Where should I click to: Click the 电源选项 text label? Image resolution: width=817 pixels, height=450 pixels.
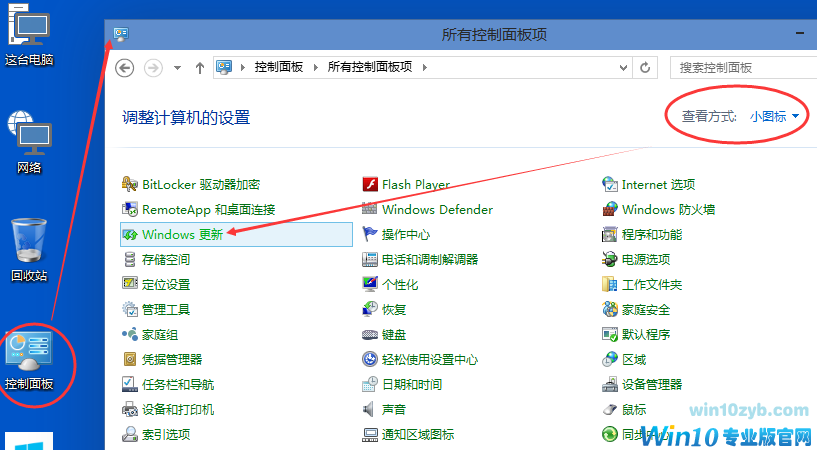pos(646,259)
